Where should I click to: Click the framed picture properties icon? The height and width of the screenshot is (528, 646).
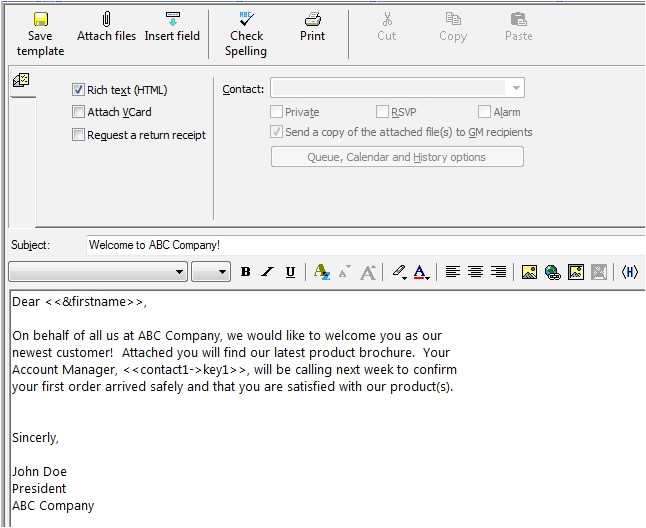[576, 272]
